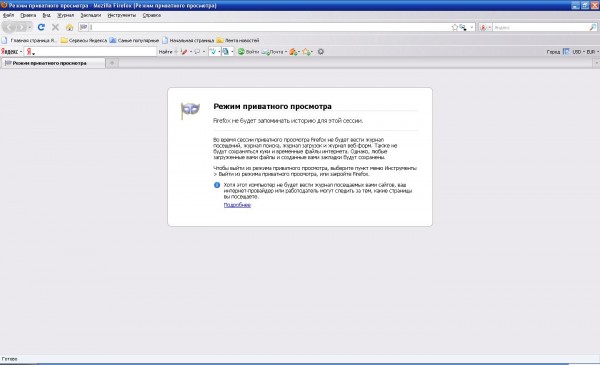
Task: Open a new tab with plus button
Action: tap(112, 63)
